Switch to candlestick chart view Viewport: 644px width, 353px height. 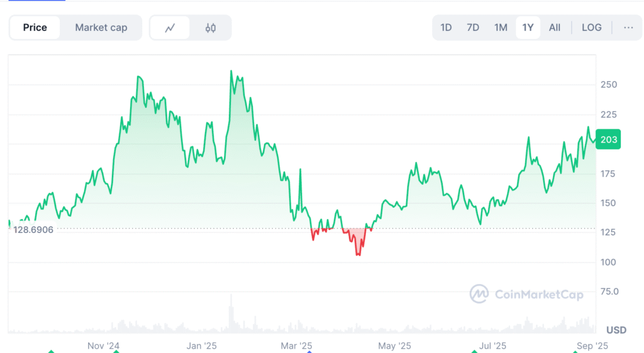pos(211,28)
